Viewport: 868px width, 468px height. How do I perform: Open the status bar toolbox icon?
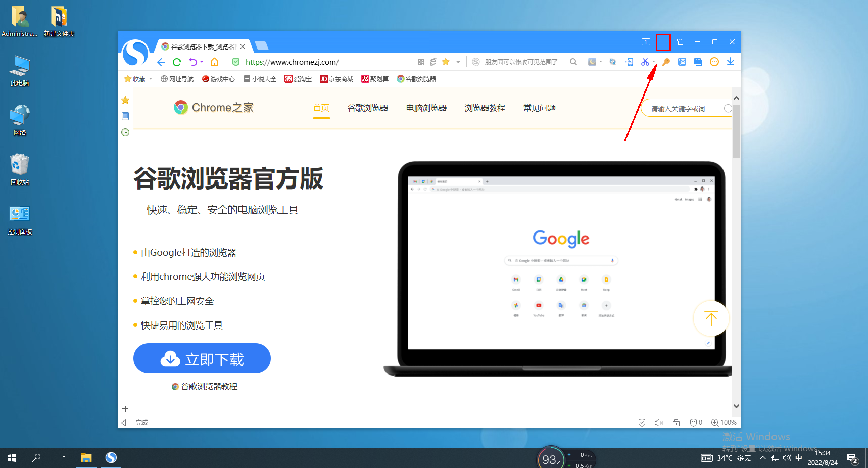[x=676, y=423]
